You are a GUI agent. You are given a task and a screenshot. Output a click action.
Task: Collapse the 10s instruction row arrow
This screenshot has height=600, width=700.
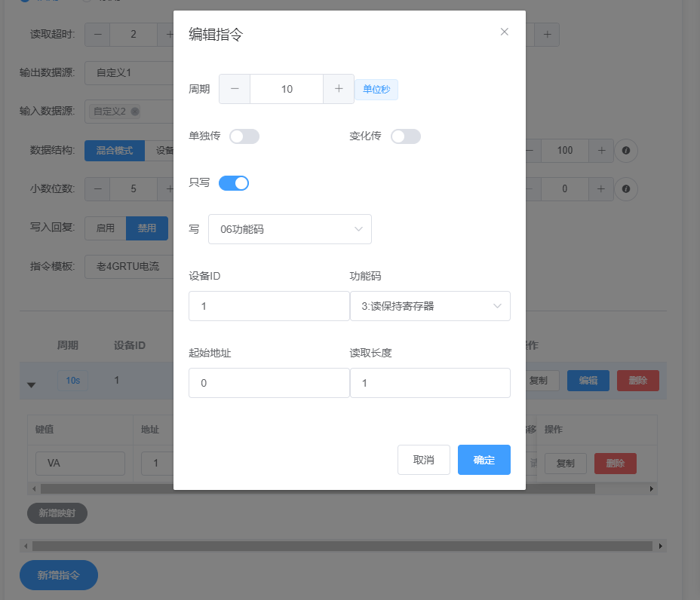tap(32, 384)
